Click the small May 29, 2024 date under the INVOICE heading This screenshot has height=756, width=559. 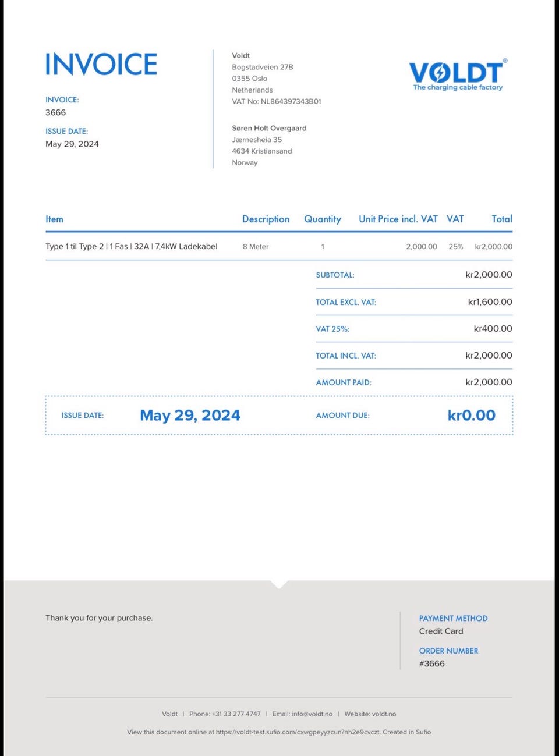point(72,144)
